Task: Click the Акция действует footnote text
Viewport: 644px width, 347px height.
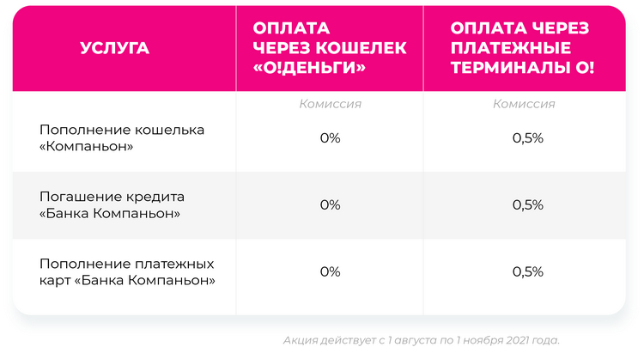Action: (421, 340)
